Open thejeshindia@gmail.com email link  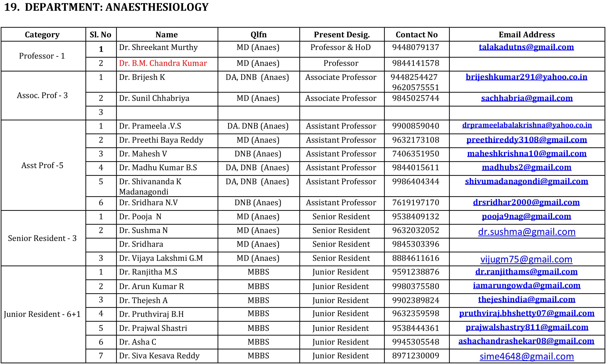pyautogui.click(x=527, y=300)
